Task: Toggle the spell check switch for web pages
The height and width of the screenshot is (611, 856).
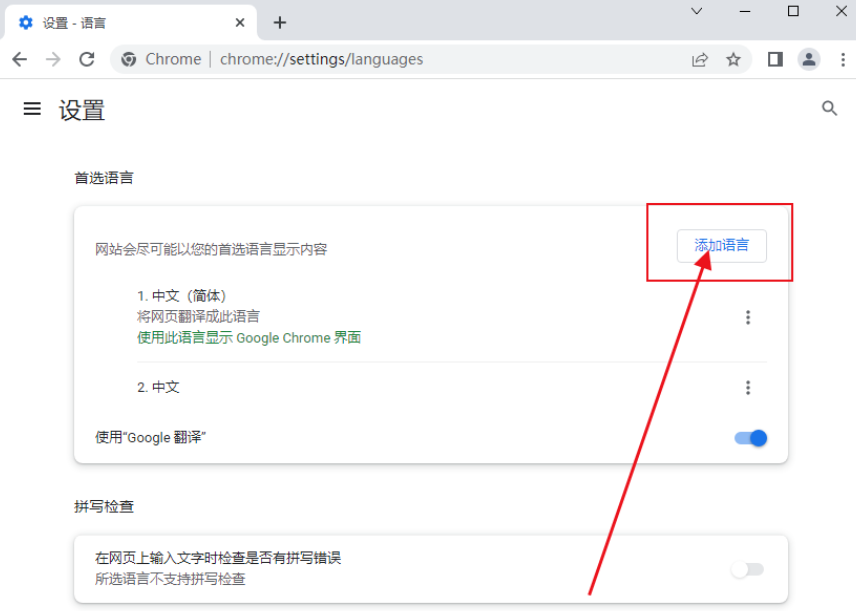Action: pos(748,569)
